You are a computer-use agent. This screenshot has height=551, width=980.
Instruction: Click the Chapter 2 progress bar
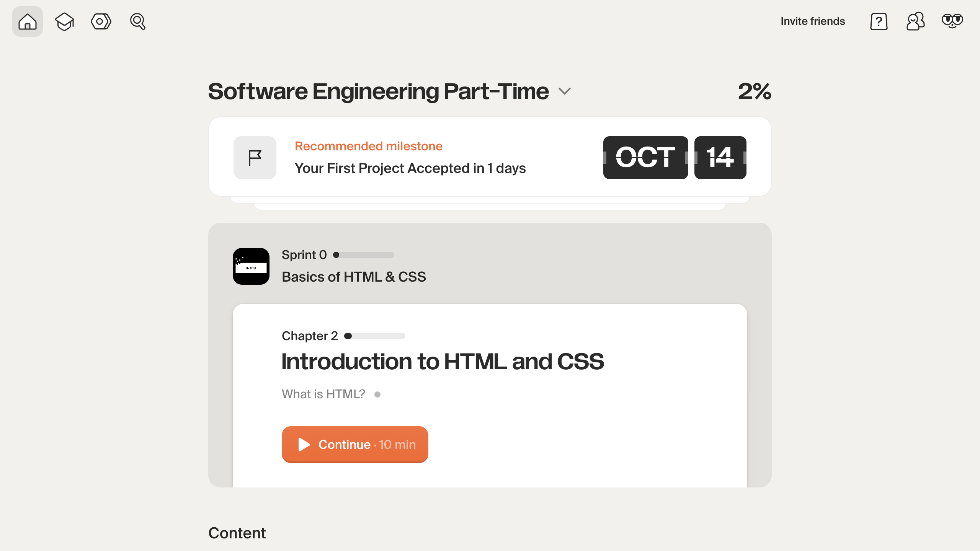pyautogui.click(x=375, y=336)
